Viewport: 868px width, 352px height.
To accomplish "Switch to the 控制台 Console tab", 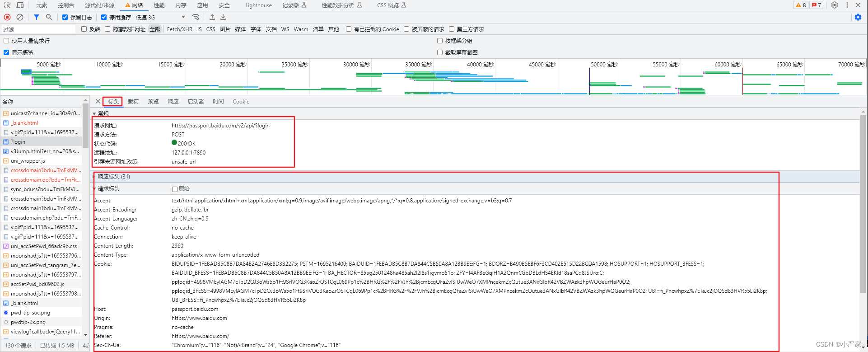I will pos(66,5).
